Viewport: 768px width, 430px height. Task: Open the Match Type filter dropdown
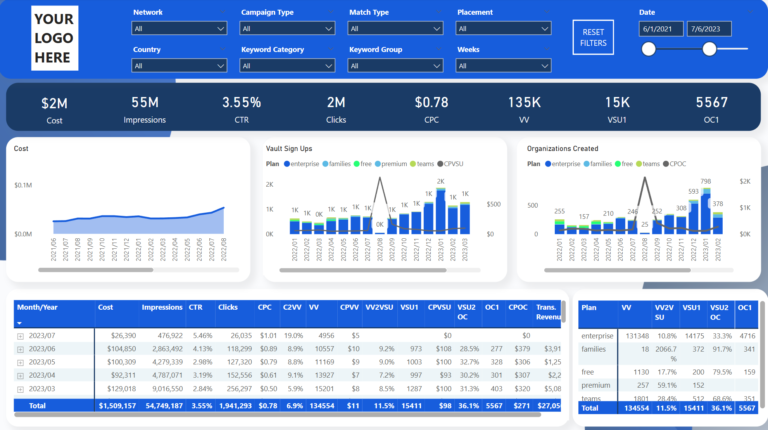395,28
